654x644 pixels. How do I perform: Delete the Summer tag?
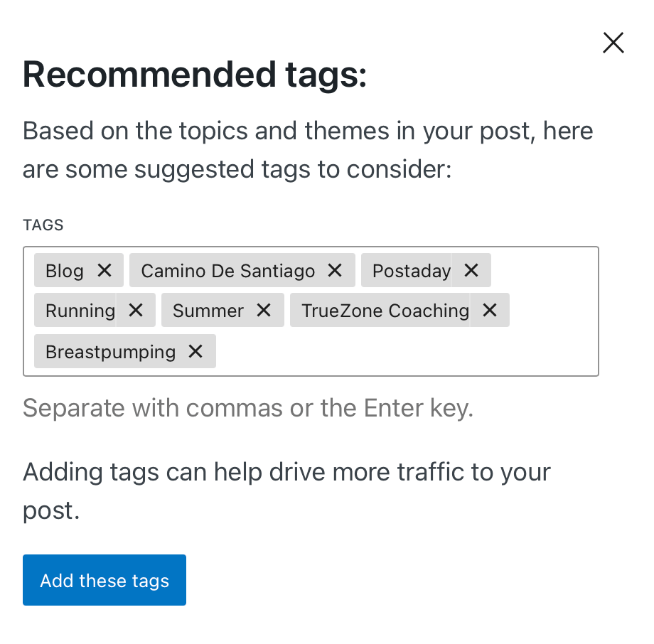pos(264,311)
